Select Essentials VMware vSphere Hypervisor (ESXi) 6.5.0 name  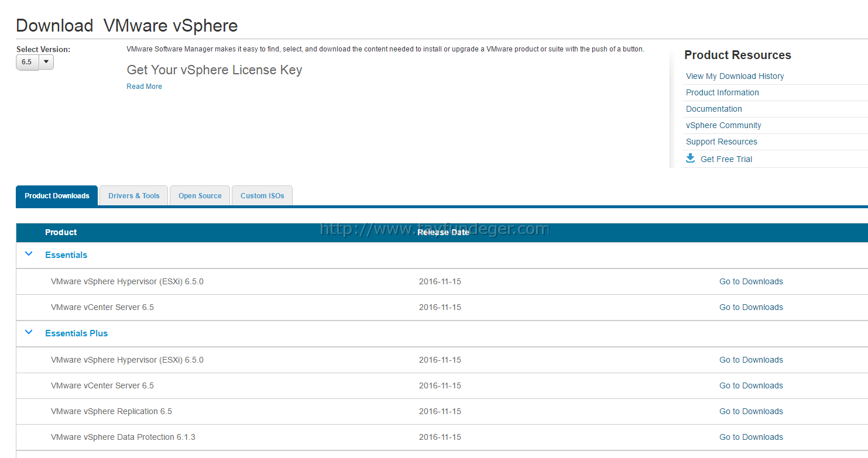point(127,281)
